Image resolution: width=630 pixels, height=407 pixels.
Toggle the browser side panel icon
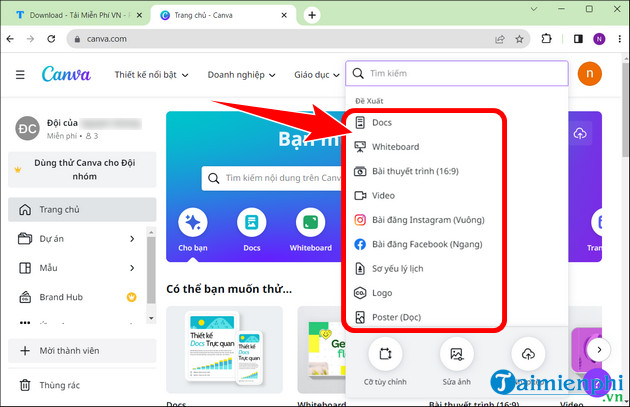(x=578, y=39)
